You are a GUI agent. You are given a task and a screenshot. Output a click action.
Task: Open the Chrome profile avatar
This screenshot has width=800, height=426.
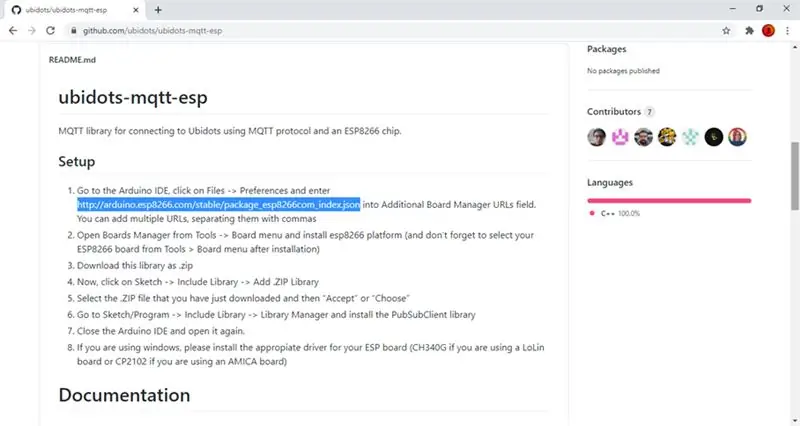coord(768,31)
